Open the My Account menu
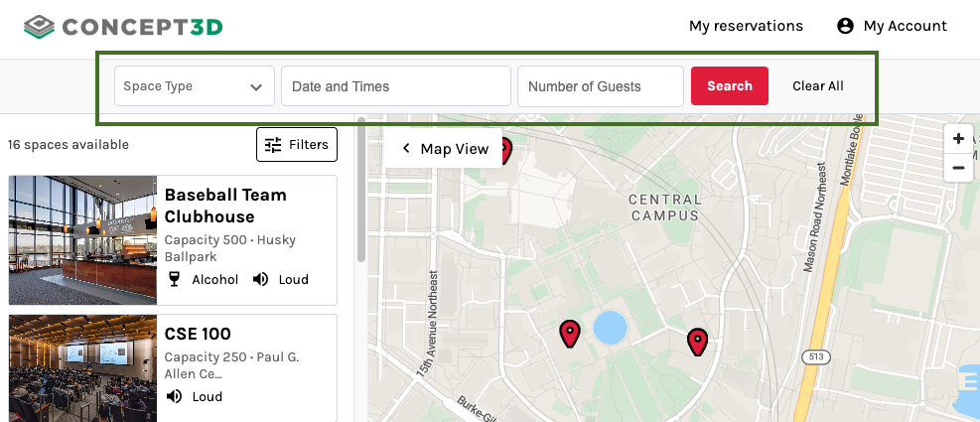The height and width of the screenshot is (422, 980). pyautogui.click(x=905, y=26)
